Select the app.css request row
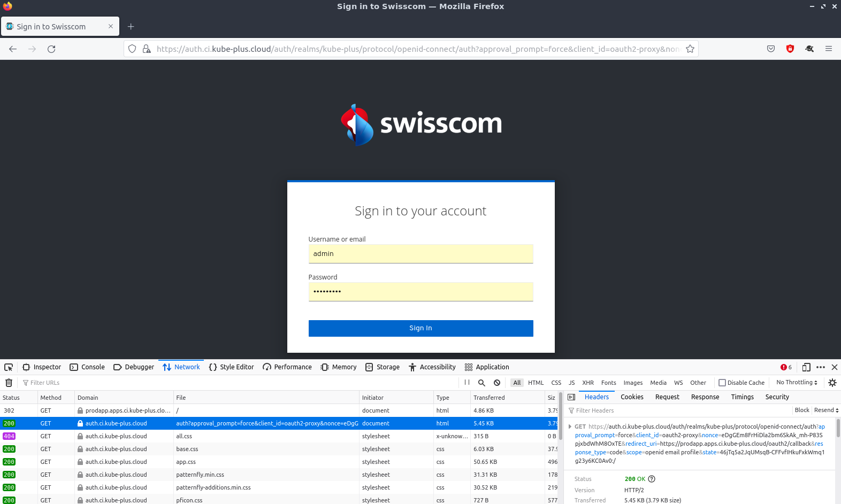The width and height of the screenshot is (841, 504). point(279,462)
